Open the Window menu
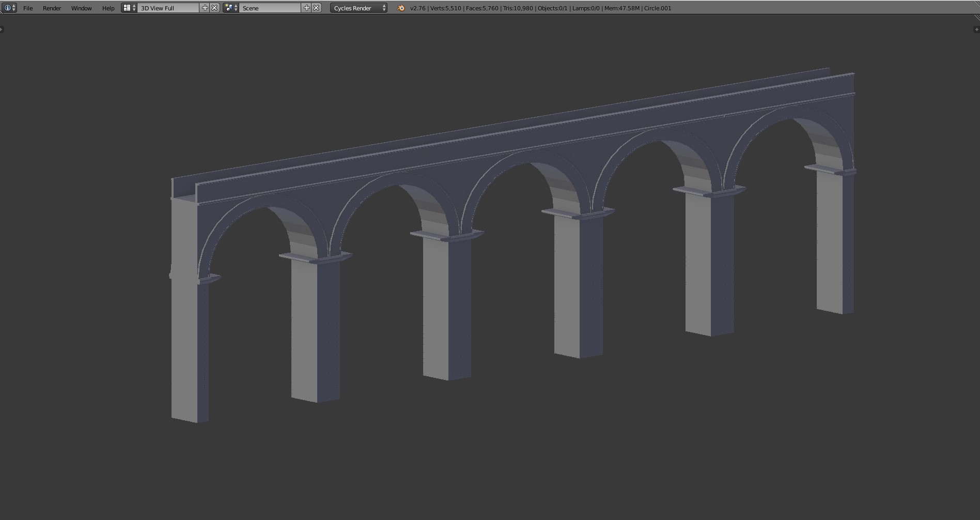Viewport: 980px width, 520px height. [x=81, y=8]
